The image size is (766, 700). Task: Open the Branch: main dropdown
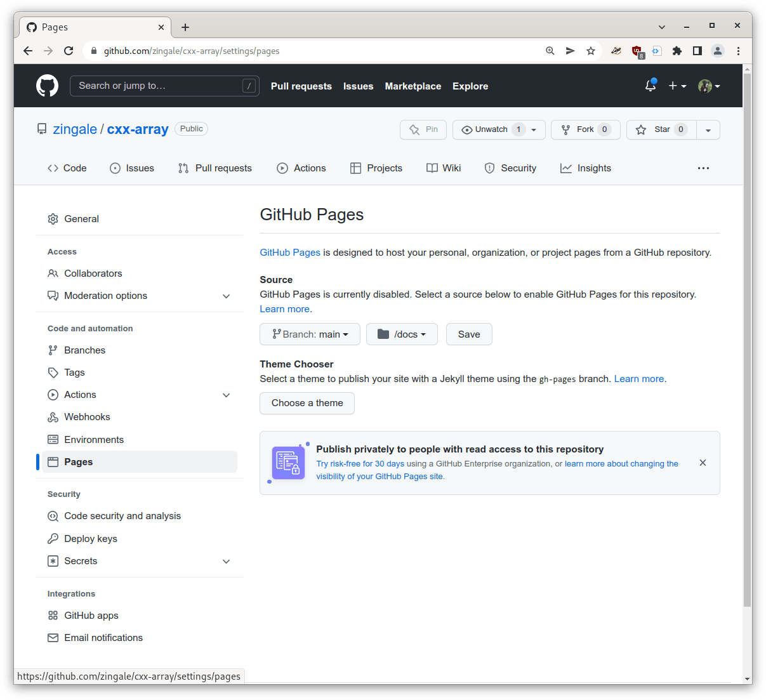pos(310,334)
